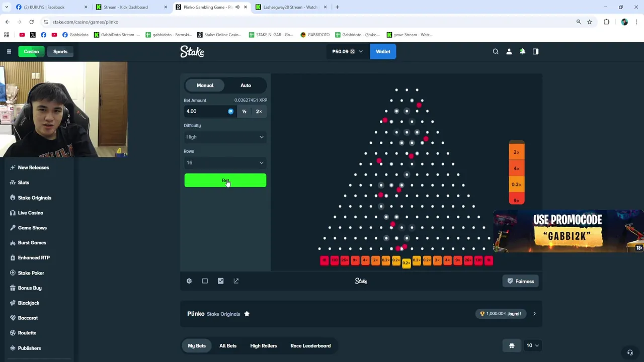Open Stake site search
This screenshot has height=362, width=644.
(496, 51)
